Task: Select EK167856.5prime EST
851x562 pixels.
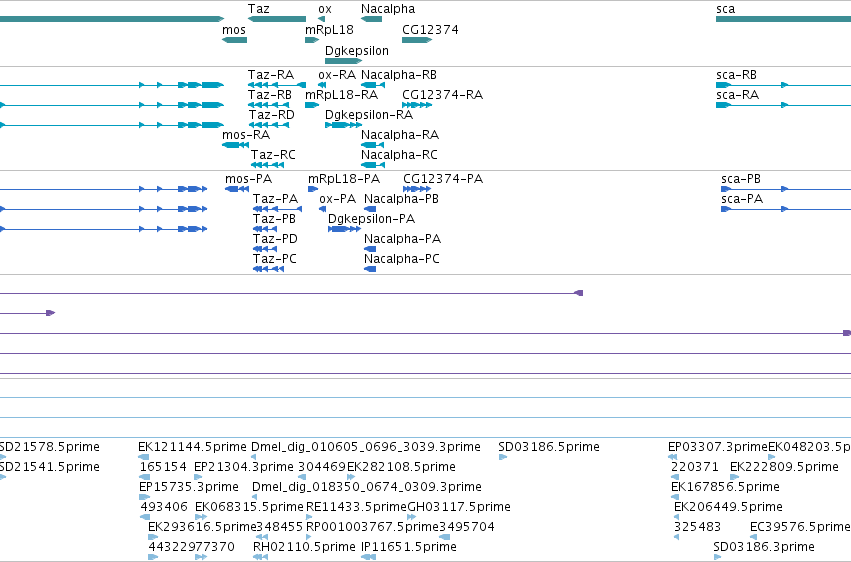Action: tap(675, 497)
